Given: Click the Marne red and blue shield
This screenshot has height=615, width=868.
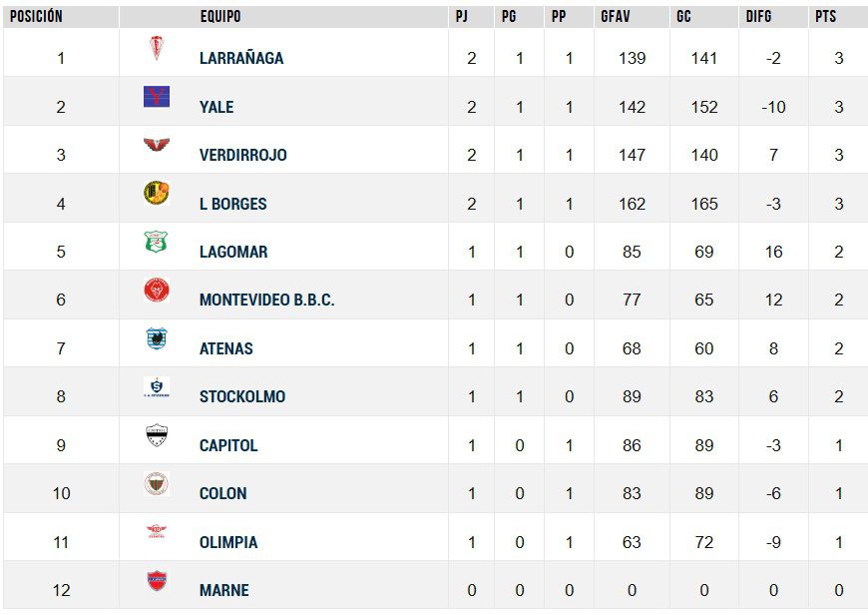Looking at the screenshot, I should (157, 581).
